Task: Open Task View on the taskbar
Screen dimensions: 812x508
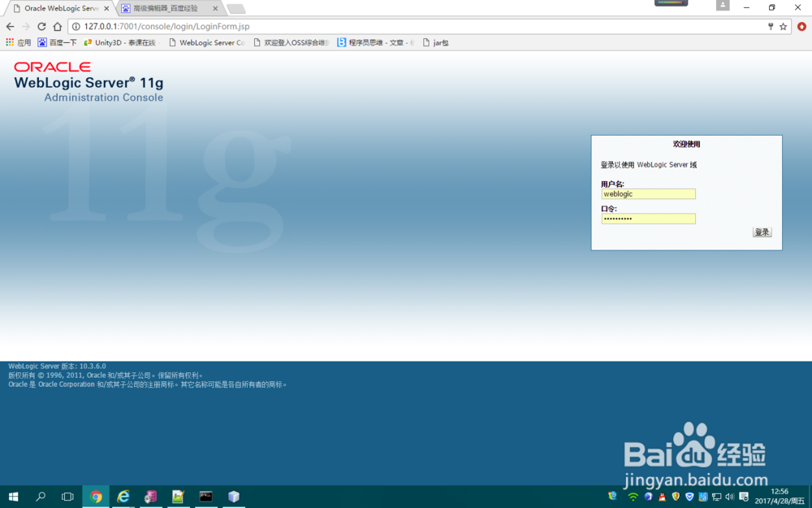Action: [67, 497]
